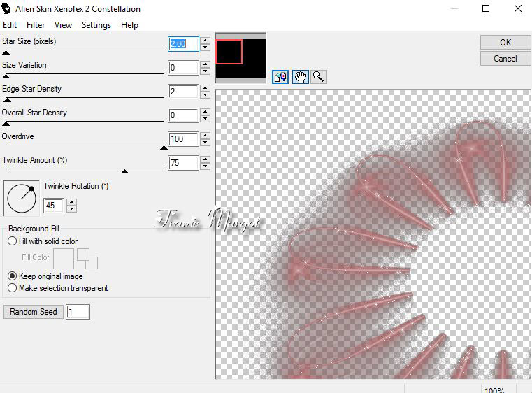The image size is (532, 393).
Task: Select Fill with solid color option
Action: coord(12,241)
